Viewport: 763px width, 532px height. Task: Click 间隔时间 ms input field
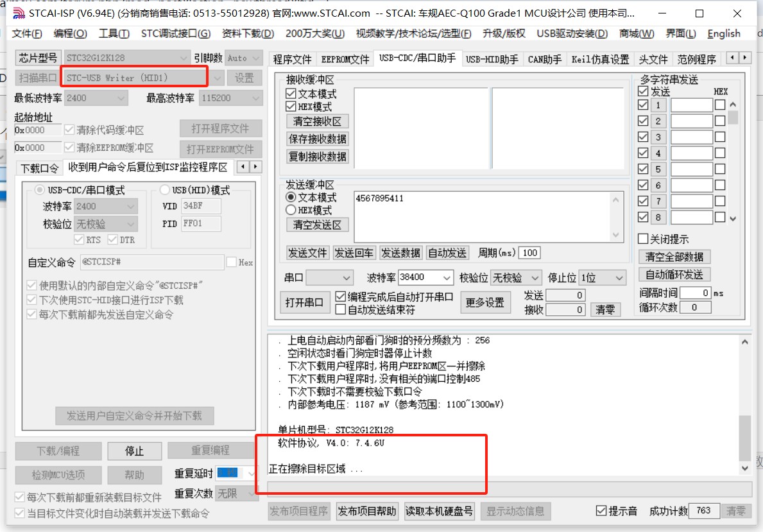[x=696, y=293]
